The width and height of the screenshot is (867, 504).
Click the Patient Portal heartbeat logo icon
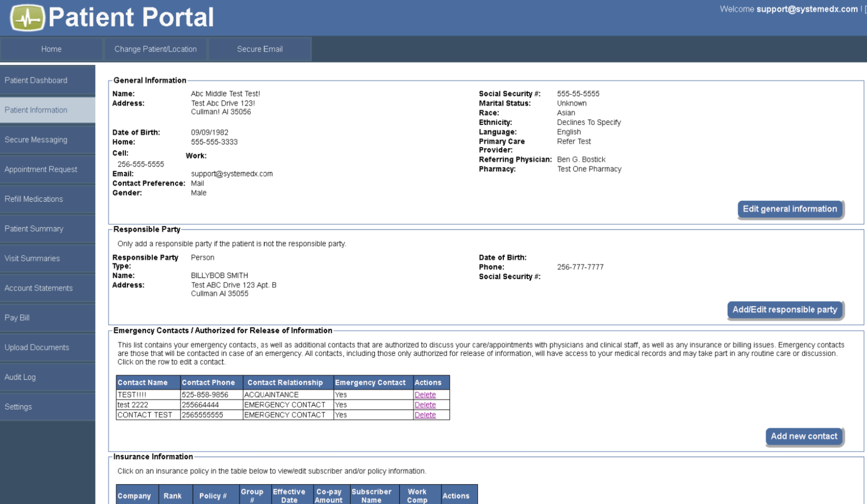[27, 17]
